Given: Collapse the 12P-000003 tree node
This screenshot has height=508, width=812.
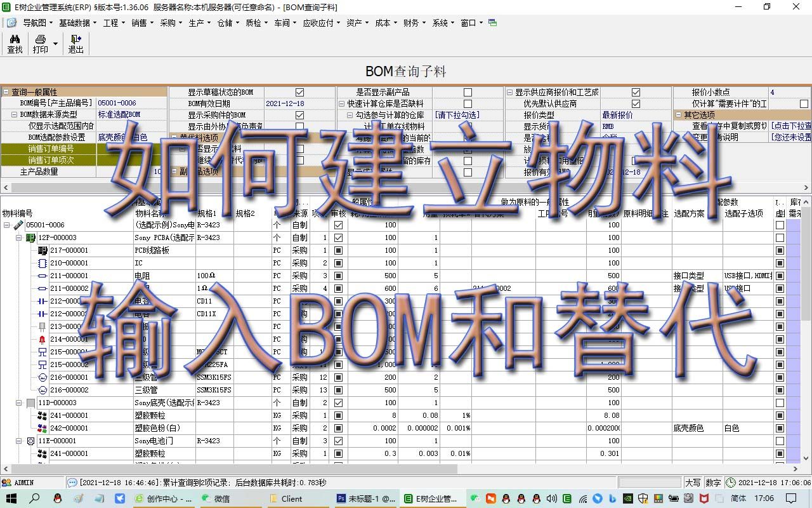Looking at the screenshot, I should (x=19, y=237).
